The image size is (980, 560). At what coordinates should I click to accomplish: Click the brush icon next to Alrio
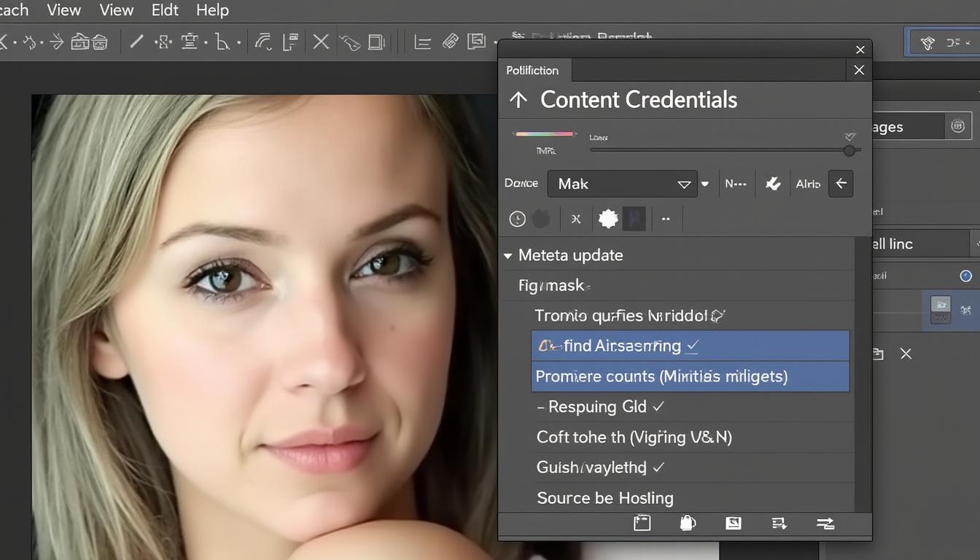773,184
